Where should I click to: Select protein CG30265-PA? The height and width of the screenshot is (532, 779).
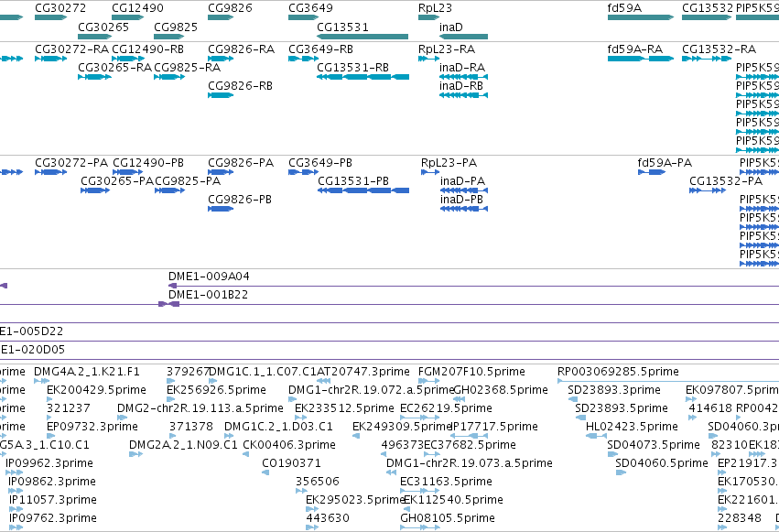(95, 190)
